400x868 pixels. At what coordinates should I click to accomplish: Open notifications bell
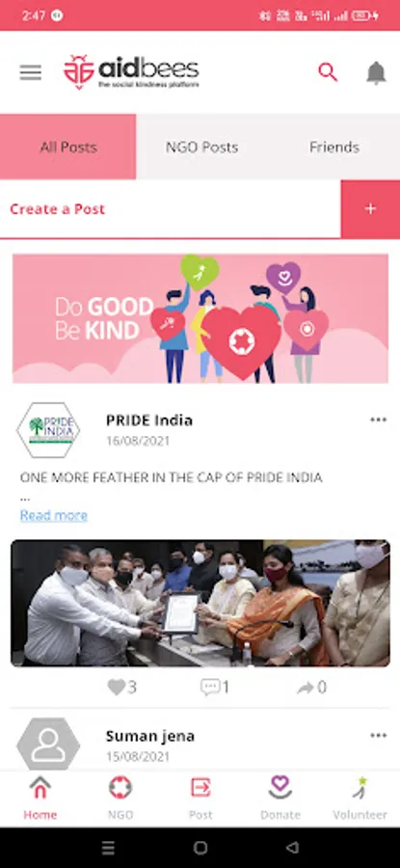tap(376, 72)
